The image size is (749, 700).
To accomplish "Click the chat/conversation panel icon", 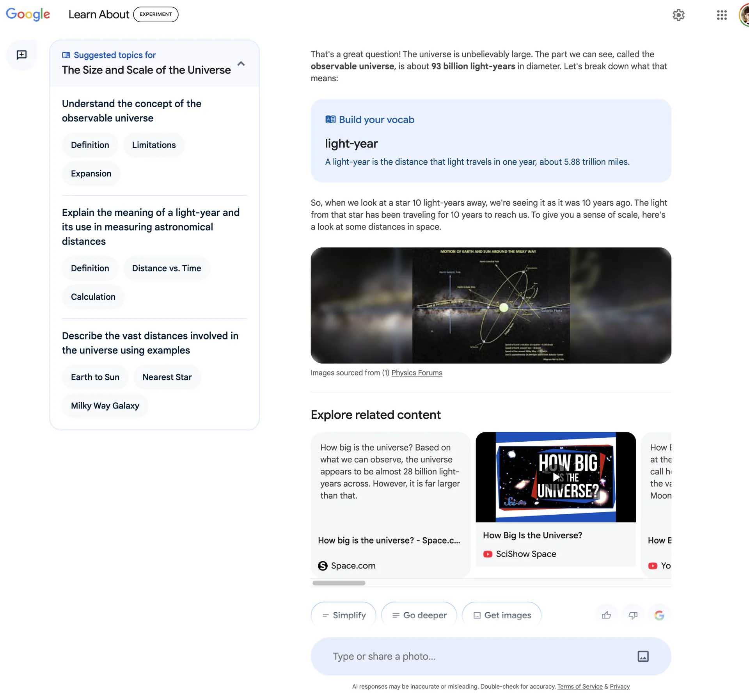I will 22,55.
